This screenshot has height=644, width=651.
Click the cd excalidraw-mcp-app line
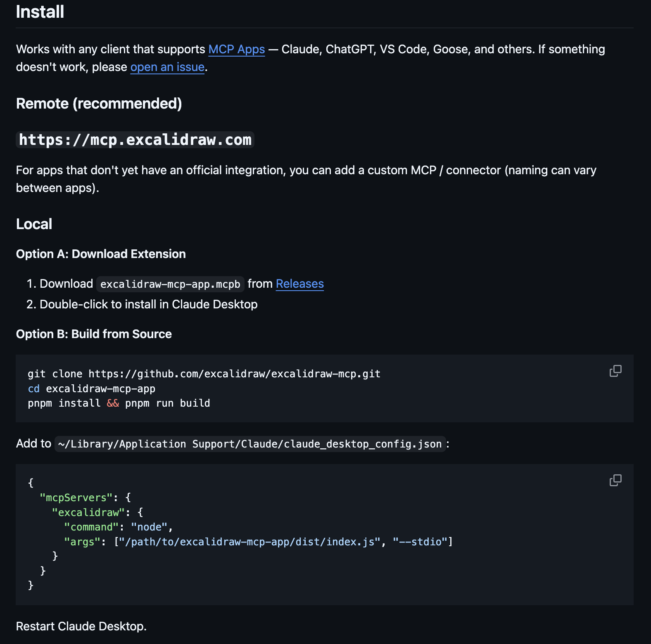point(91,388)
